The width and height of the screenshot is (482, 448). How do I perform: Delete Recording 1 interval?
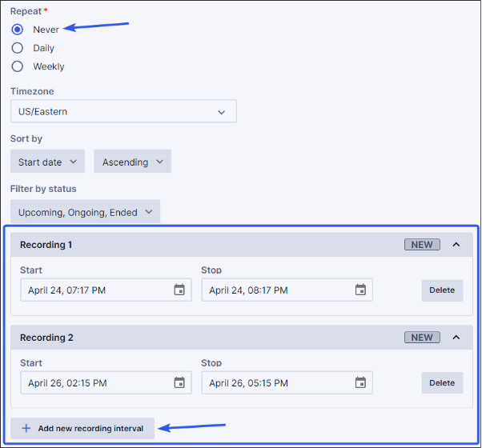pyautogui.click(x=442, y=290)
